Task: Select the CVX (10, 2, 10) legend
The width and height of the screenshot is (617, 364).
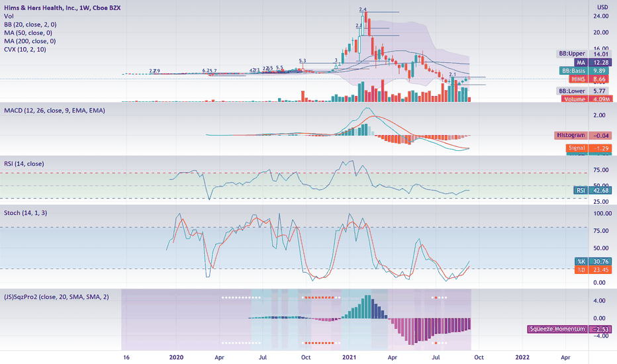Action: click(24, 49)
